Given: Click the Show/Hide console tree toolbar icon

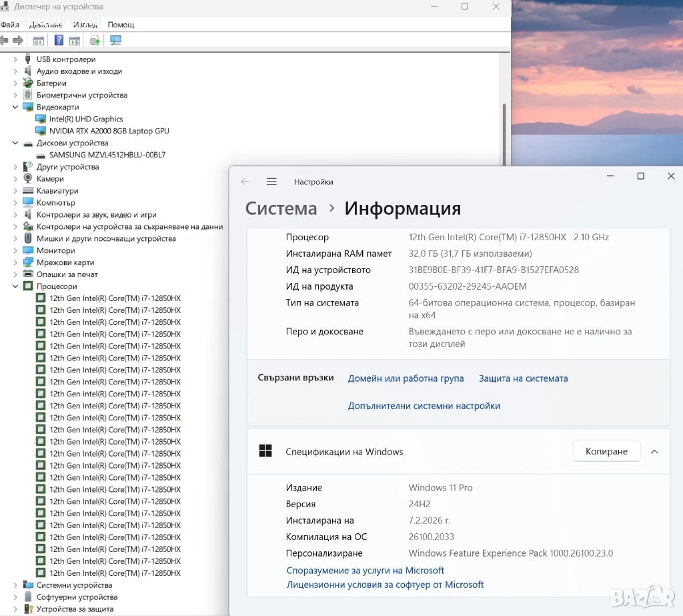Looking at the screenshot, I should click(39, 41).
